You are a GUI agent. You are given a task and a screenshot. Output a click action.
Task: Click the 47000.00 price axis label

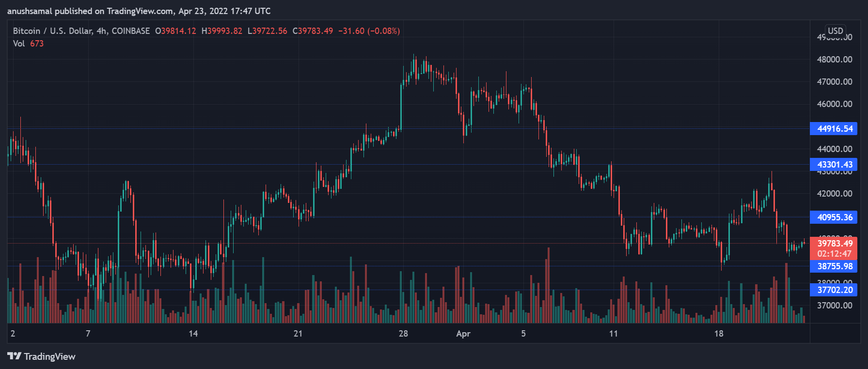835,82
